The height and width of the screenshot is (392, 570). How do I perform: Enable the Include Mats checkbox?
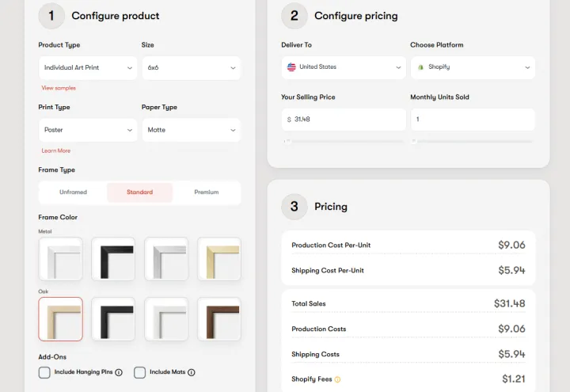click(x=139, y=372)
